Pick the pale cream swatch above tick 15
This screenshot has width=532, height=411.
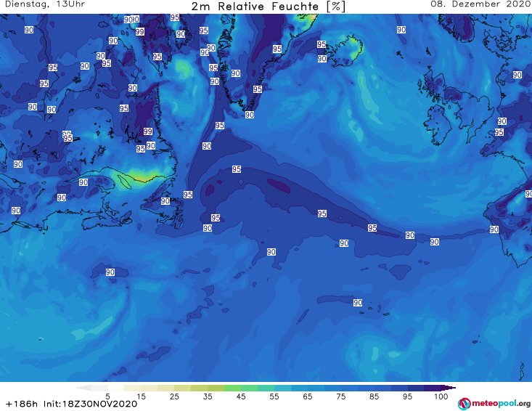pos(133,388)
